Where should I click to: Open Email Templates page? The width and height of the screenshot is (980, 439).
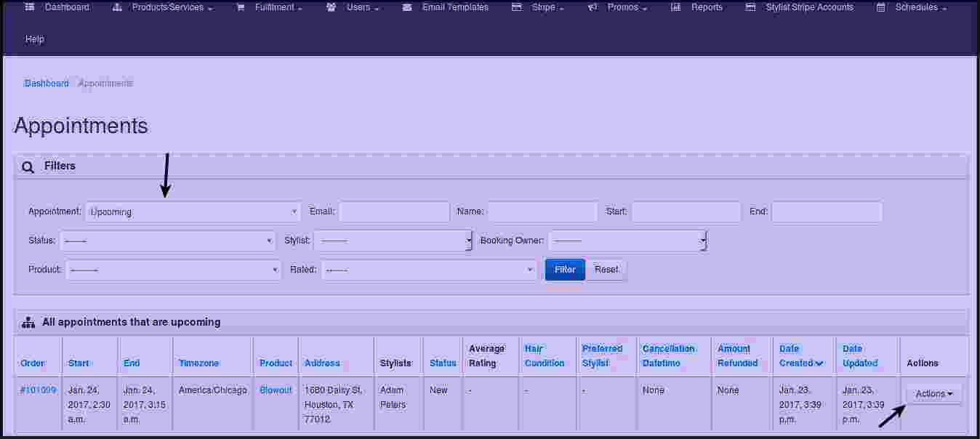(x=455, y=7)
